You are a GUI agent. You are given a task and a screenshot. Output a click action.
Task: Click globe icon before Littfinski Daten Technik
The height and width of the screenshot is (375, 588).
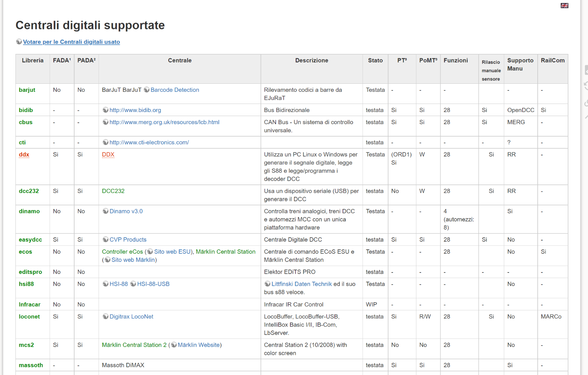tap(267, 284)
